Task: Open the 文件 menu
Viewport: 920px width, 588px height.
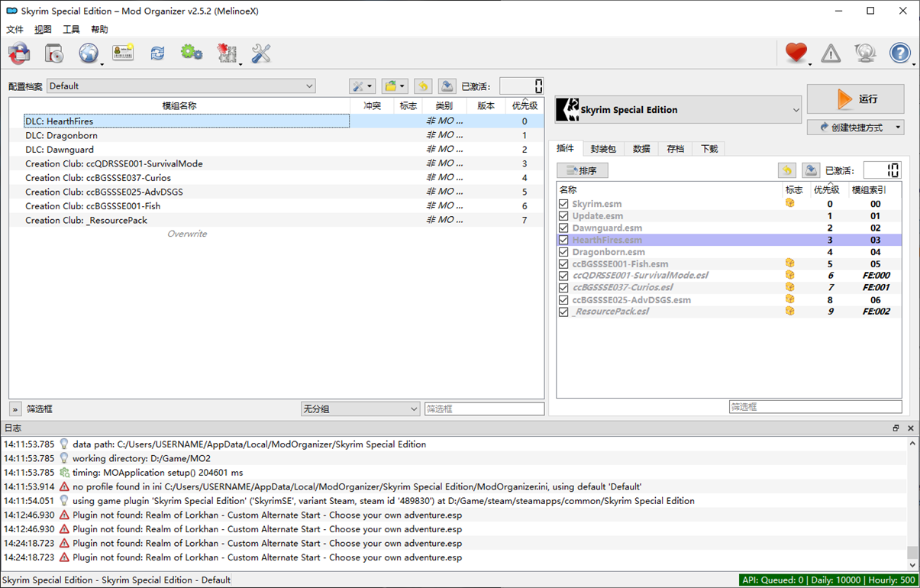Action: coord(15,30)
